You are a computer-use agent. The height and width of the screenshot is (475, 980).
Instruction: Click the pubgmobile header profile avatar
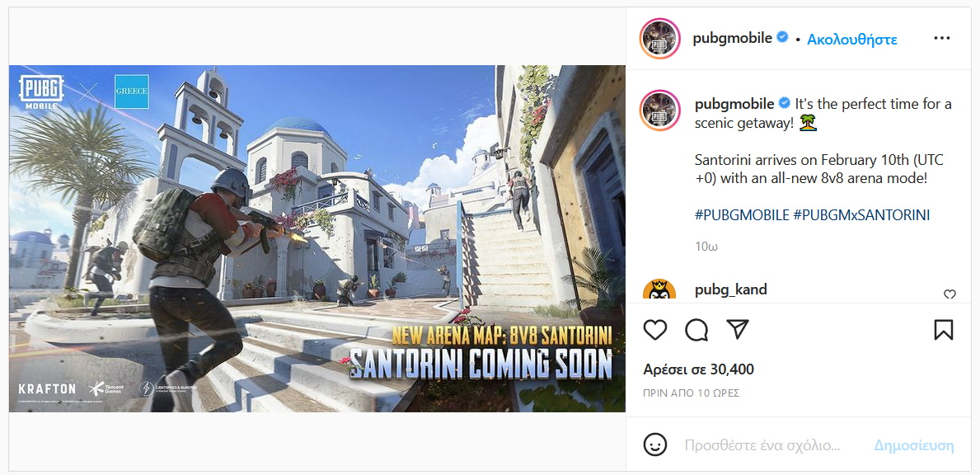pos(660,39)
